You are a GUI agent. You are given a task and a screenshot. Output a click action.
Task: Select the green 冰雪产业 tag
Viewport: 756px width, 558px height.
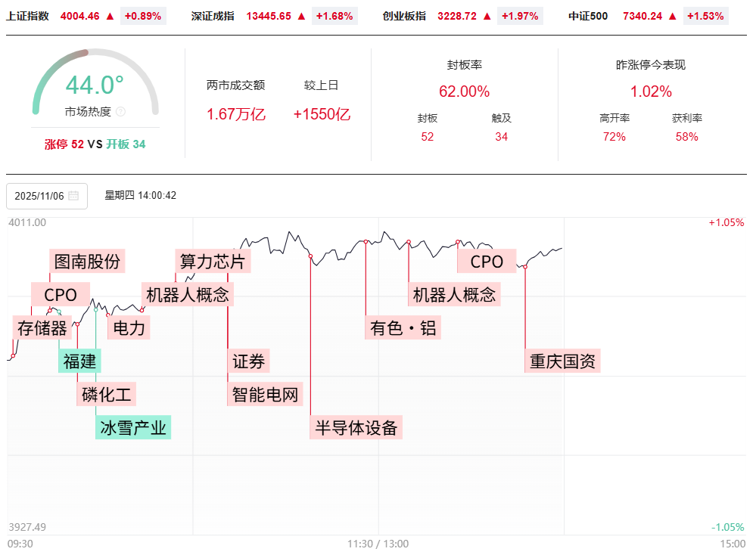point(133,428)
